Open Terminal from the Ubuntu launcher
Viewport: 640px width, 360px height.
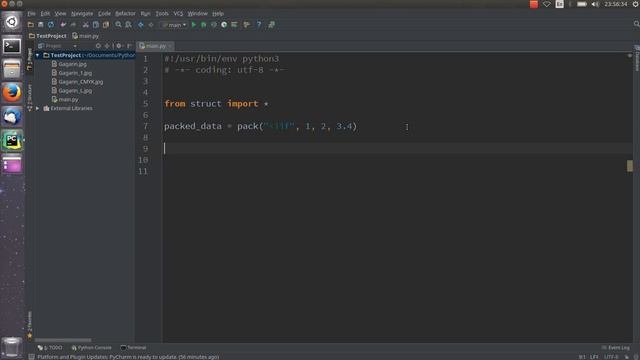click(12, 46)
